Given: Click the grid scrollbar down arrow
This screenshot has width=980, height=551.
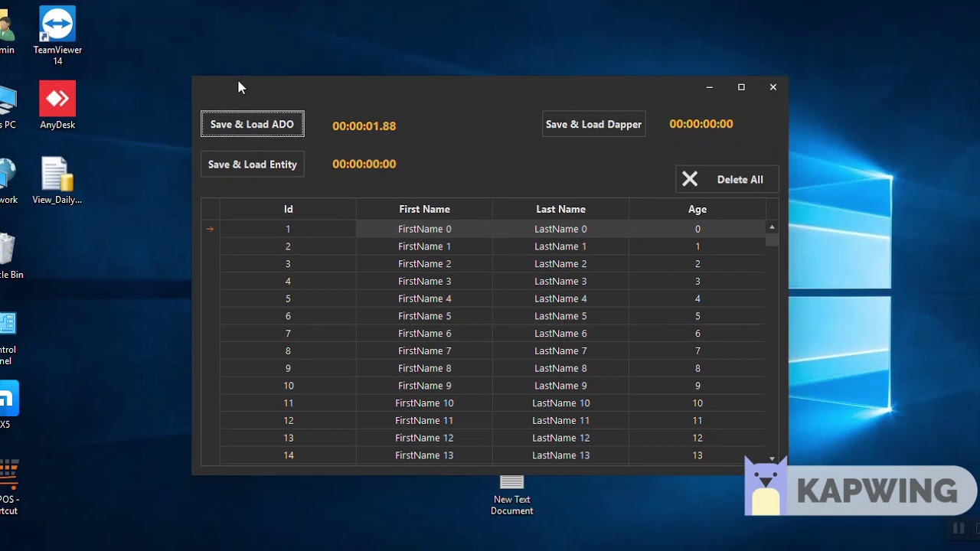Looking at the screenshot, I should tap(772, 459).
